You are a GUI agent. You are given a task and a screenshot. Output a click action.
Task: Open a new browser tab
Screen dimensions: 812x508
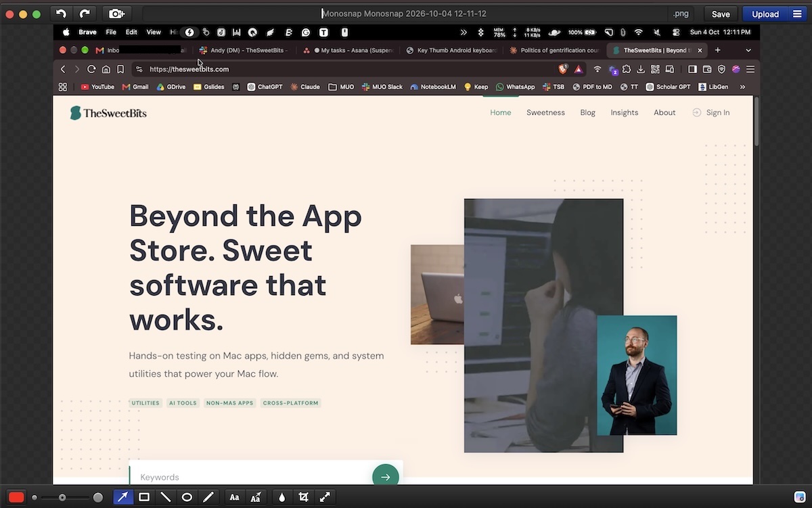(717, 50)
